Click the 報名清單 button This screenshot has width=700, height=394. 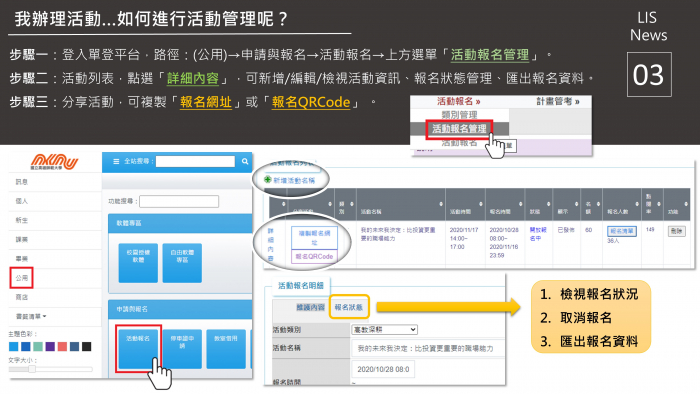(x=621, y=231)
